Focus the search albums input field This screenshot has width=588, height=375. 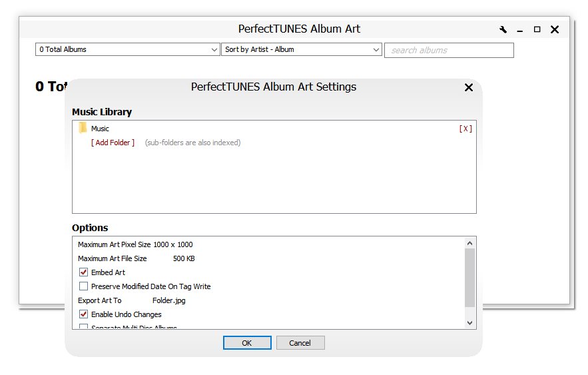pyautogui.click(x=449, y=50)
